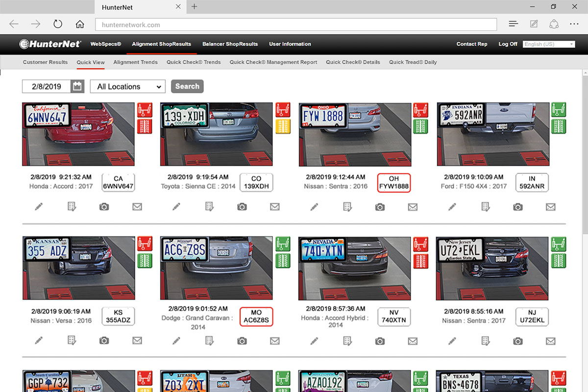Click Log Off link
The height and width of the screenshot is (392, 588).
508,44
